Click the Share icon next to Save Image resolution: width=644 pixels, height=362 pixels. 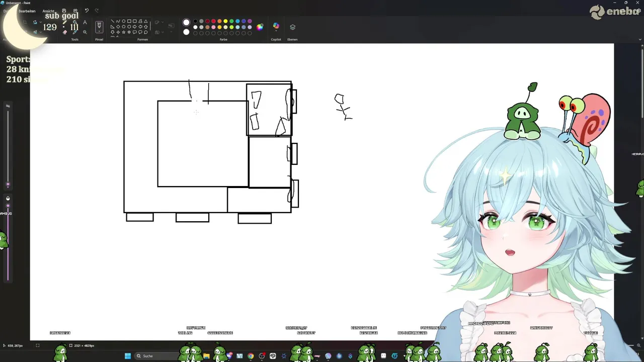coord(75,11)
